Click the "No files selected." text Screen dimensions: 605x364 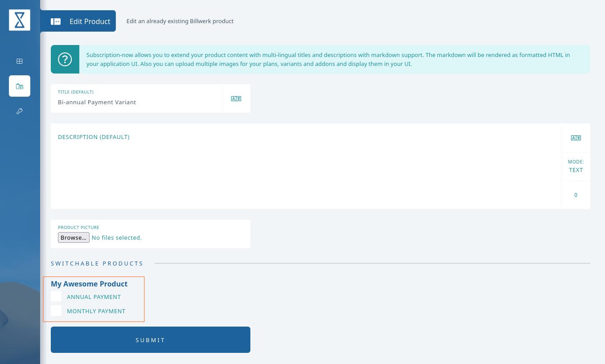pos(117,237)
